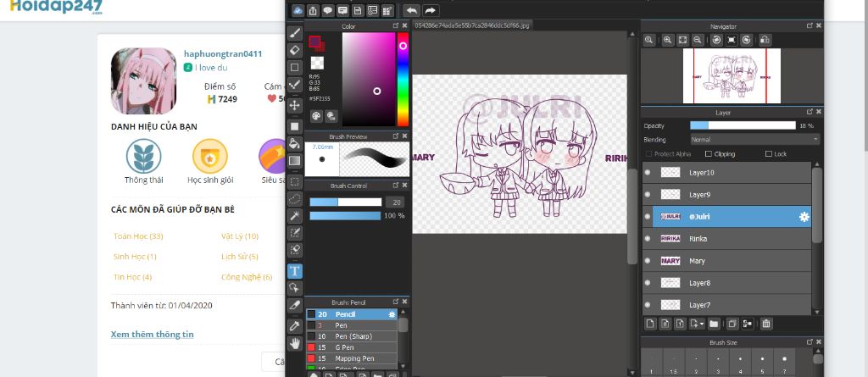Click Xem thêm thông tin link
The width and height of the screenshot is (868, 377).
pyautogui.click(x=153, y=335)
